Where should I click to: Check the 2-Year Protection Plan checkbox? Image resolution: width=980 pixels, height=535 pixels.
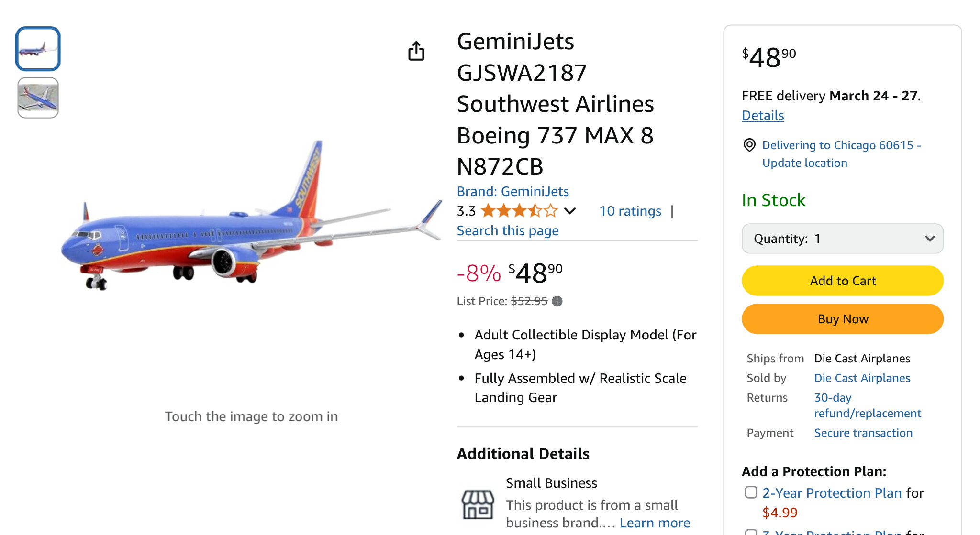click(751, 492)
